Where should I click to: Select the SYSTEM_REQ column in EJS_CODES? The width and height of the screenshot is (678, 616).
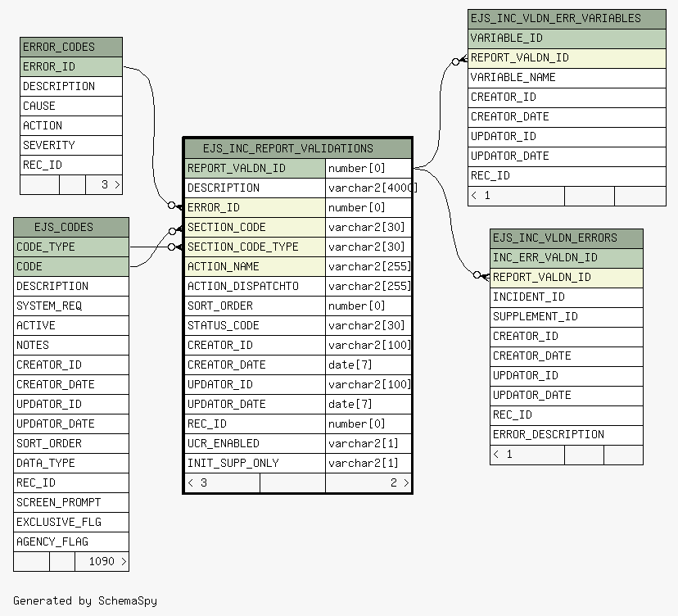[71, 306]
